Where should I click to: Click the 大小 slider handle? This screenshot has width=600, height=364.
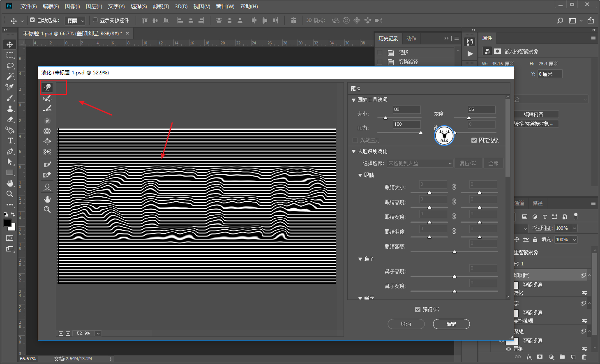[x=385, y=118]
